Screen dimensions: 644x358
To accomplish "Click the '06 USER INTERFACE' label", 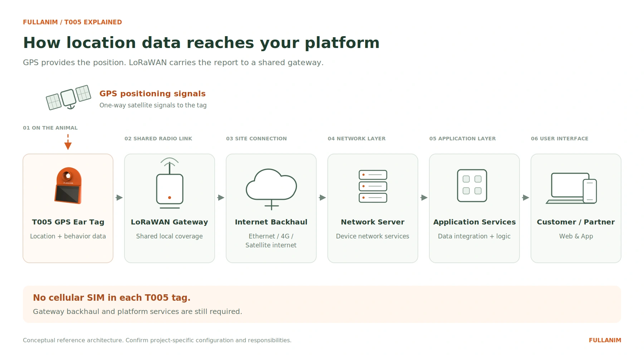I will pos(560,139).
